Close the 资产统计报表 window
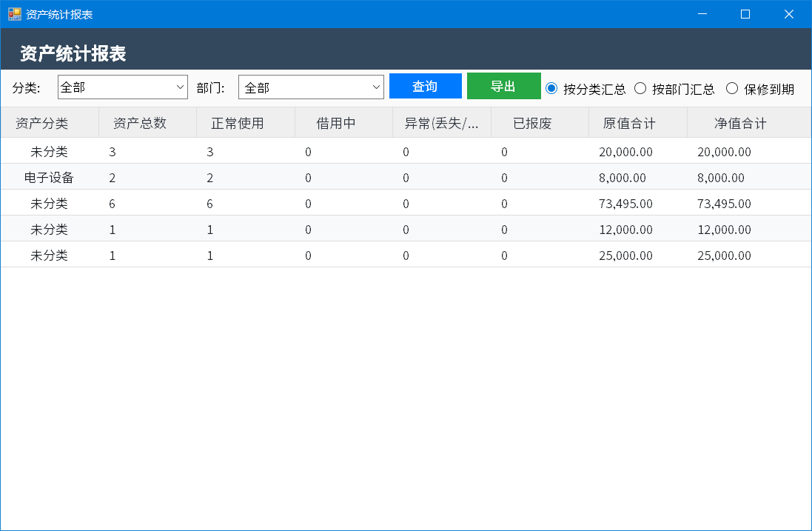Viewport: 812px width, 531px height. pyautogui.click(x=789, y=14)
